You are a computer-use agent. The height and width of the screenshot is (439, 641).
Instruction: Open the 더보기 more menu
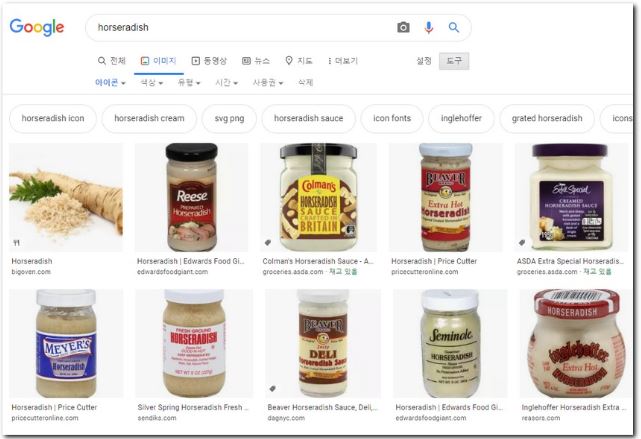342,61
